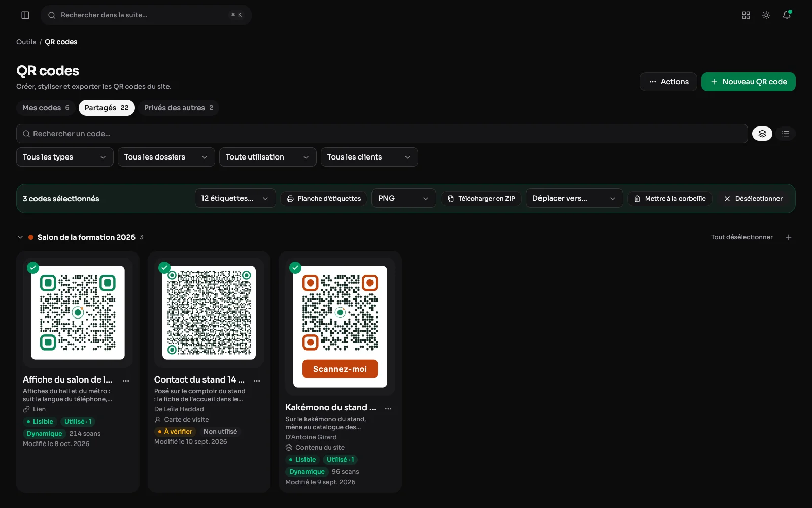This screenshot has width=812, height=508.
Task: Open the Tous les clients dropdown
Action: pyautogui.click(x=369, y=157)
